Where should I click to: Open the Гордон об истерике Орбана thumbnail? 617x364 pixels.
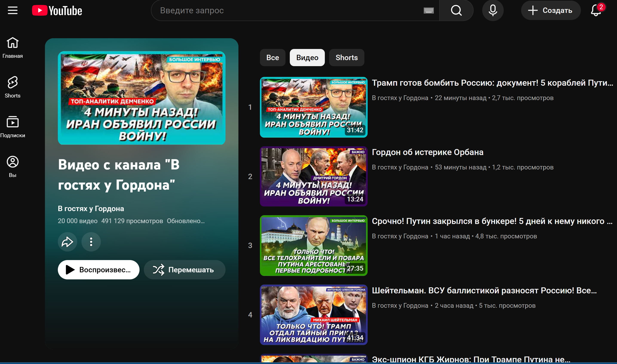click(x=313, y=176)
